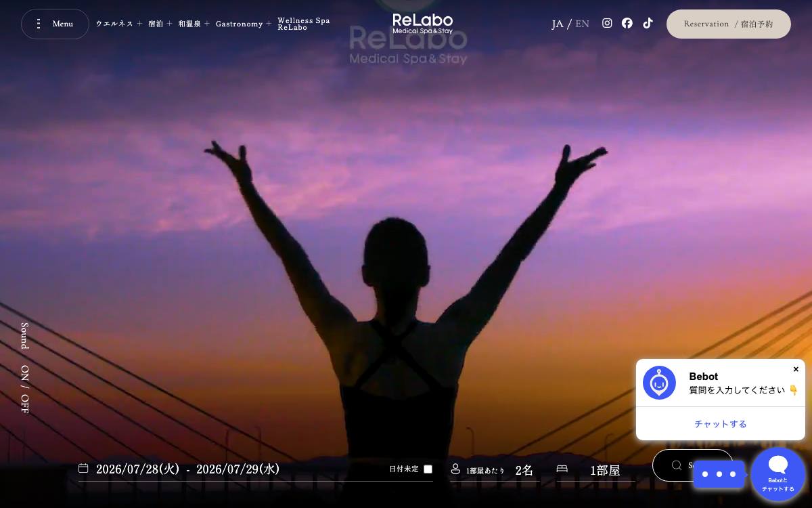Turn the sound ON
The height and width of the screenshot is (508, 812).
pyautogui.click(x=25, y=373)
